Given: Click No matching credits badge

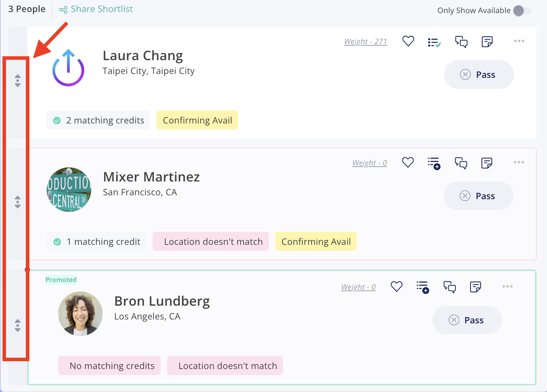Looking at the screenshot, I should pyautogui.click(x=109, y=366).
